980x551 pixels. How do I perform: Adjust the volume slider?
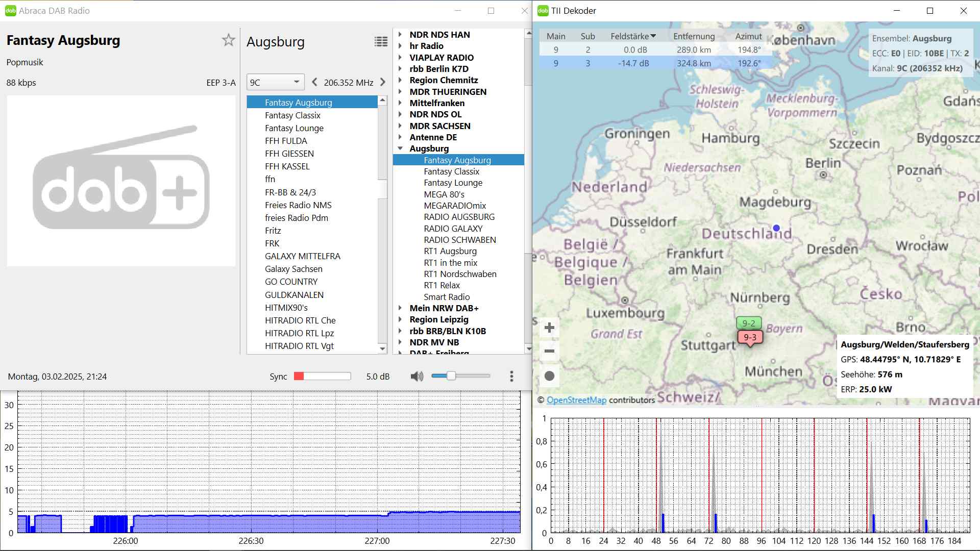451,376
